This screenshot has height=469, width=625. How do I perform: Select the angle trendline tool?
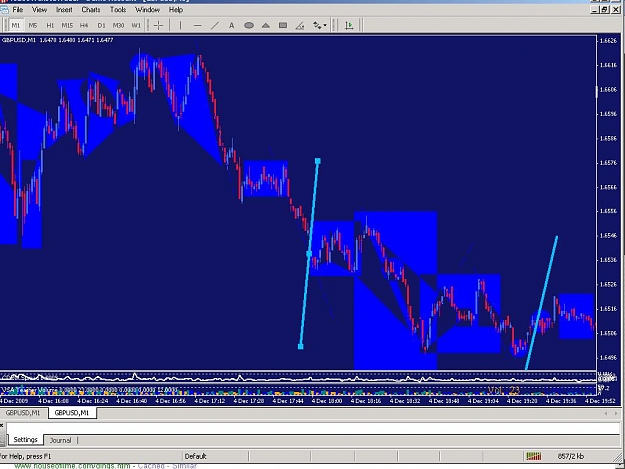[x=300, y=26]
